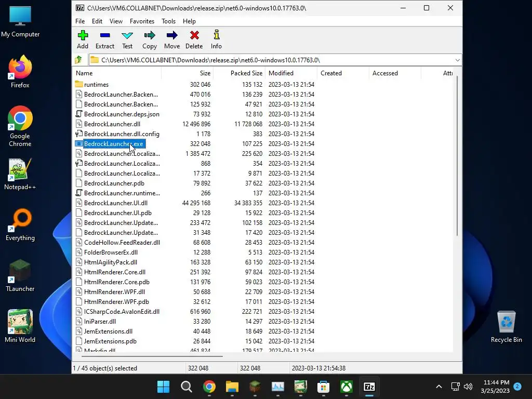Open the Help menu

189,21
